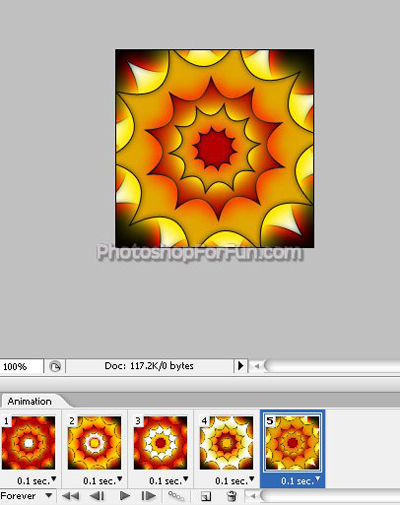Viewport: 400px width, 505px height.
Task: Select animation frame 1 thumbnail
Action: (x=28, y=443)
